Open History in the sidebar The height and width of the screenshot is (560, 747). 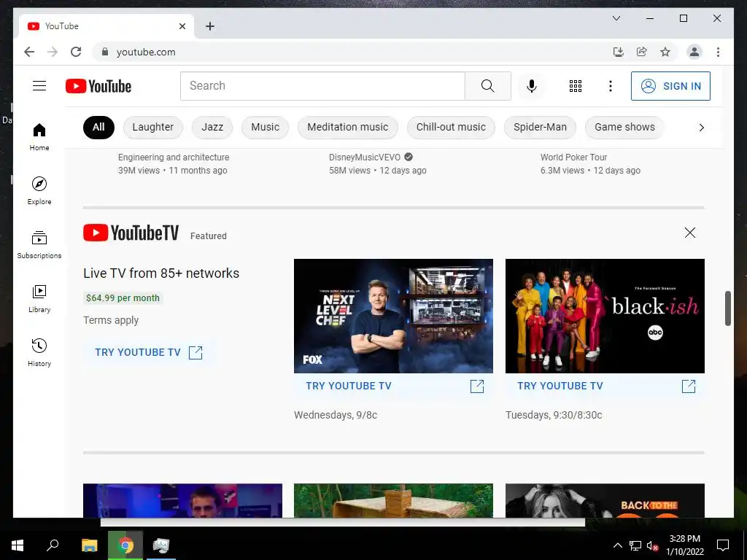point(39,352)
